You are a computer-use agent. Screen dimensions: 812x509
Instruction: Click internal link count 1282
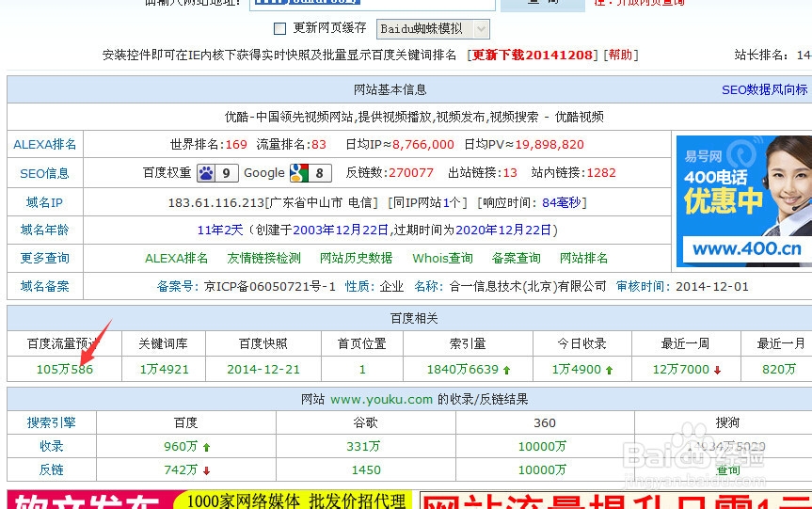coord(601,173)
